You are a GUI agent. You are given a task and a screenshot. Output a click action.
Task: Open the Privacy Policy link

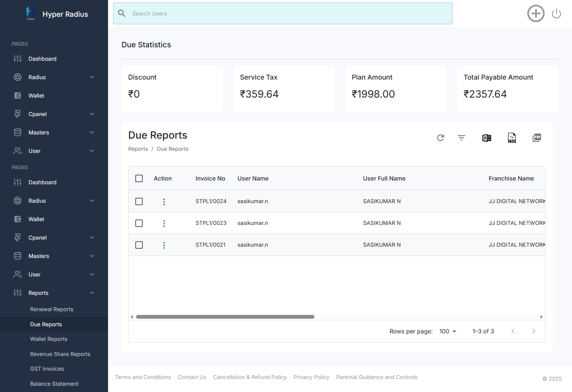click(x=311, y=377)
